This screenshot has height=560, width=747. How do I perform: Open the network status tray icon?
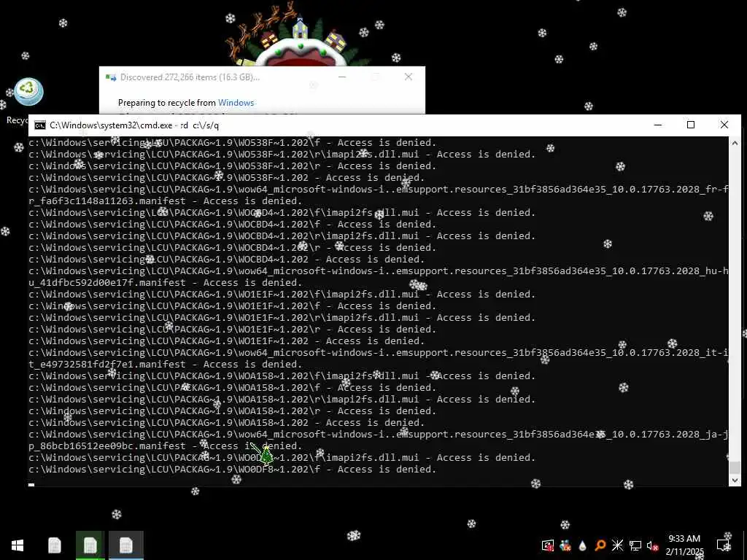(635, 545)
